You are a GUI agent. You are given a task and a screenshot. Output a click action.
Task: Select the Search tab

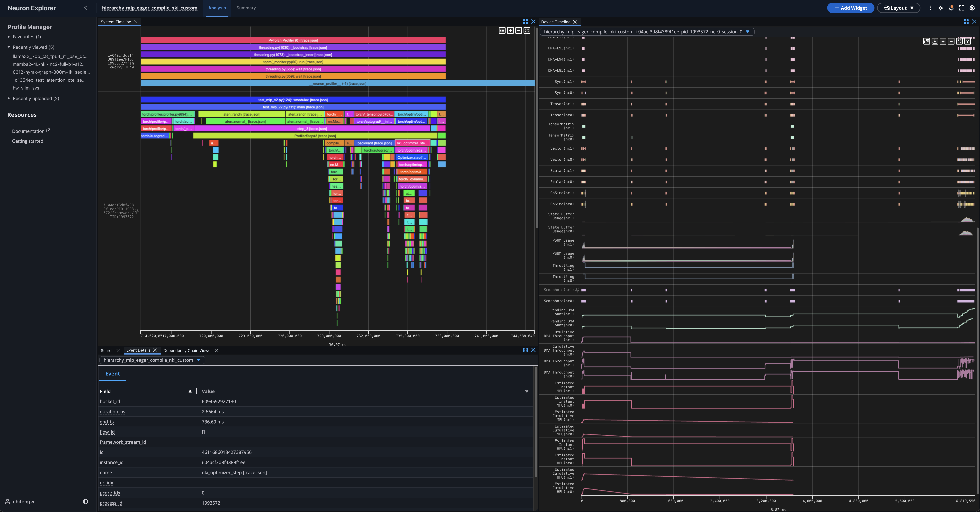[107, 351]
